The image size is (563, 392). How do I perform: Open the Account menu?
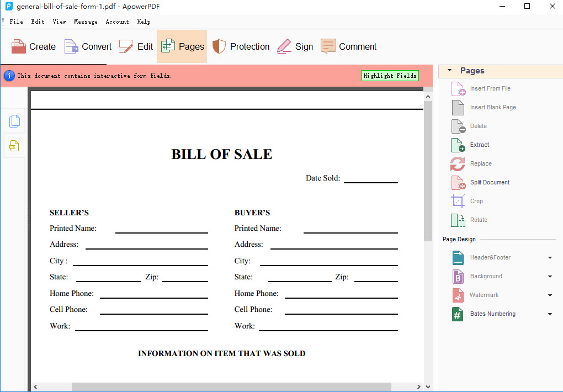pos(117,22)
